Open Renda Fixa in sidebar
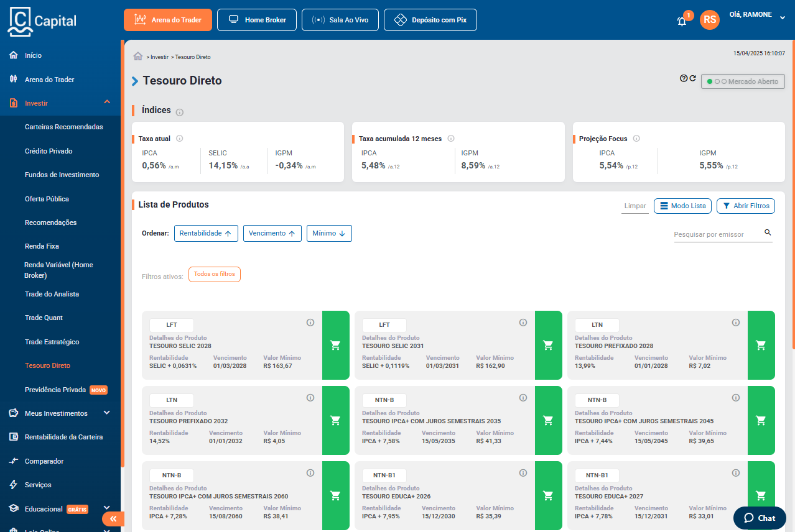 (42, 246)
